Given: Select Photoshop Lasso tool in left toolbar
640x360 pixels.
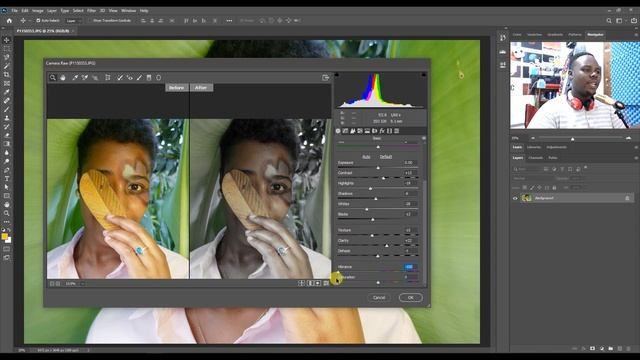Looking at the screenshot, I should click(7, 57).
